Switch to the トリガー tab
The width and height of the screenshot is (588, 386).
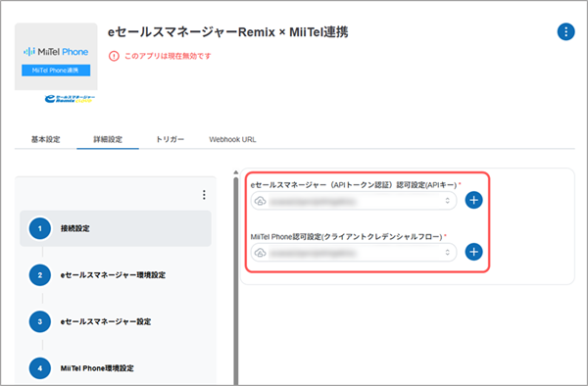coord(170,139)
